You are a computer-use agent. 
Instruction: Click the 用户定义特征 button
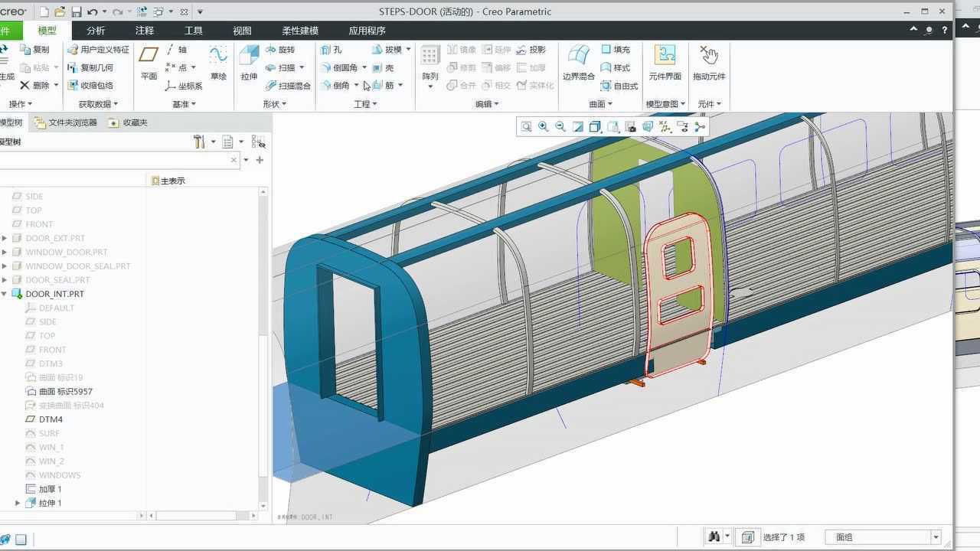tap(98, 50)
